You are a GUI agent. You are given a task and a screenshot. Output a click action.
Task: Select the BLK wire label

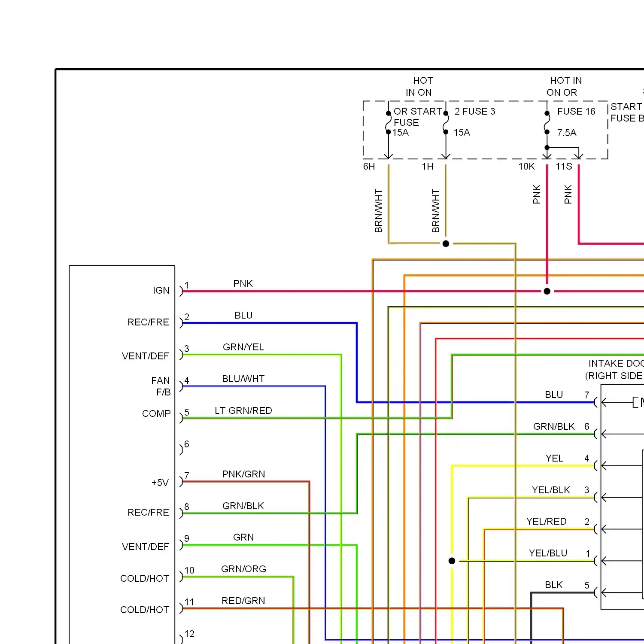pos(554,585)
